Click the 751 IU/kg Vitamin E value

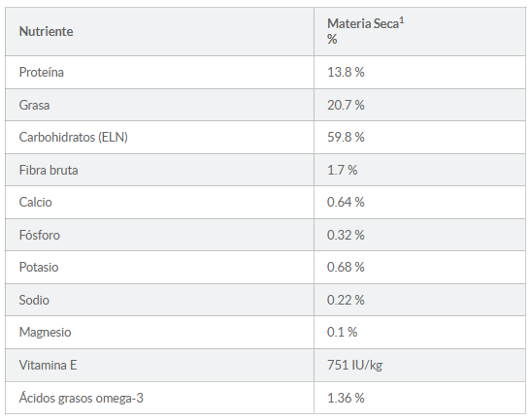355,365
